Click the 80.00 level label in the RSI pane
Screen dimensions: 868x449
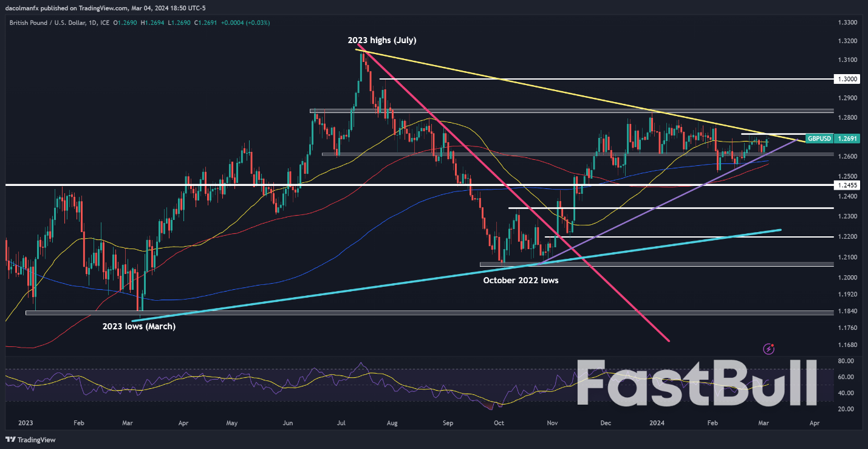847,361
